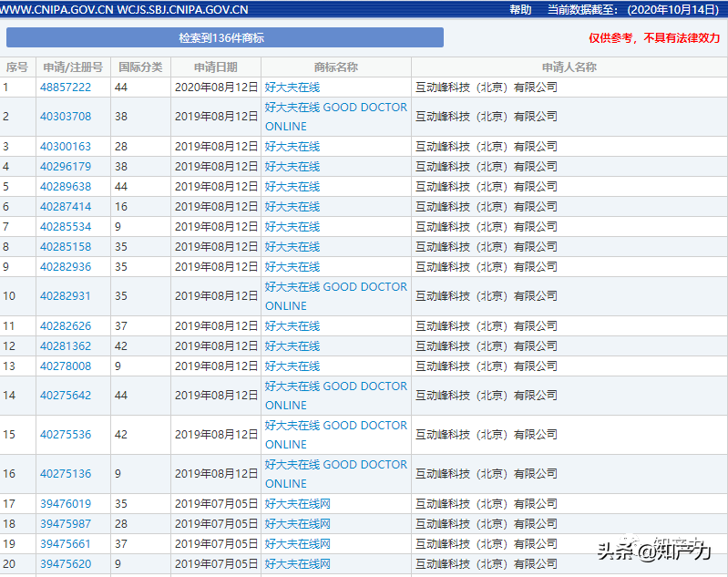The width and height of the screenshot is (728, 577).
Task: Click the 序号 column header
Action: tap(17, 67)
